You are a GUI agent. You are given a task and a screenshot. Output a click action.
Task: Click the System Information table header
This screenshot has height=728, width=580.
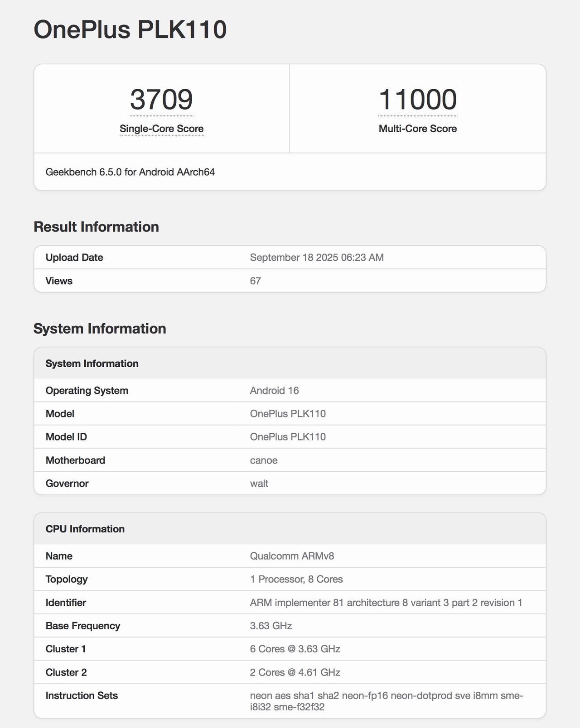coord(92,364)
